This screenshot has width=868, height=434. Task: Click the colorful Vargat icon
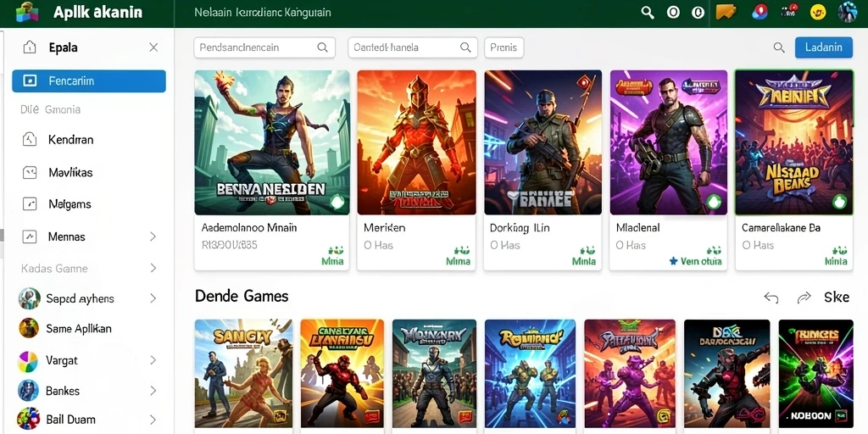[28, 361]
